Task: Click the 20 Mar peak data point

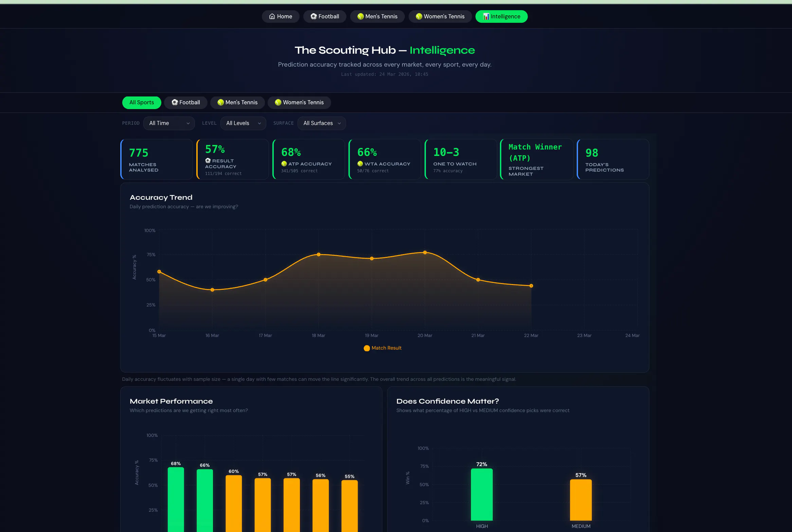Action: [x=425, y=252]
